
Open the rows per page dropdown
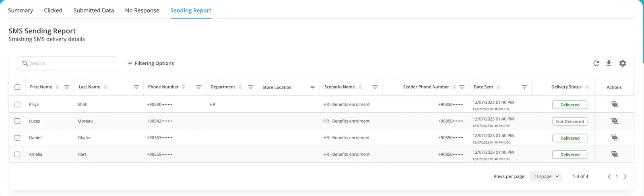pyautogui.click(x=545, y=176)
